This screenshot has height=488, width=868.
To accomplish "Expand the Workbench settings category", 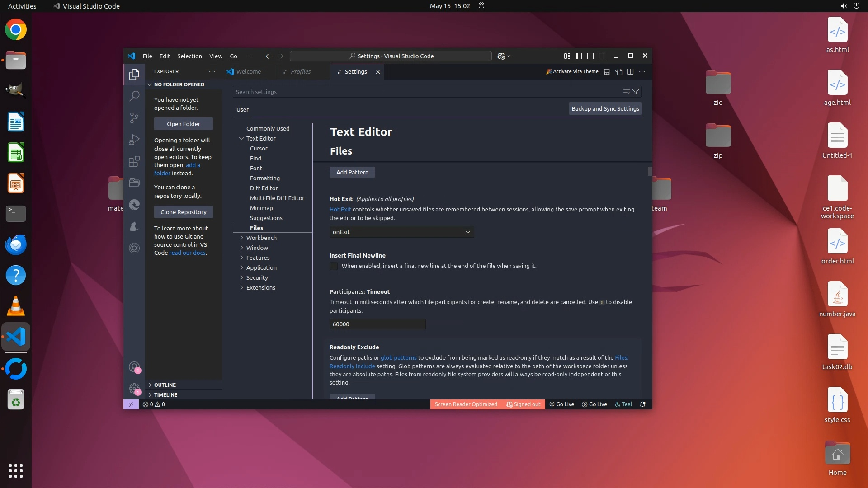I will [x=261, y=238].
